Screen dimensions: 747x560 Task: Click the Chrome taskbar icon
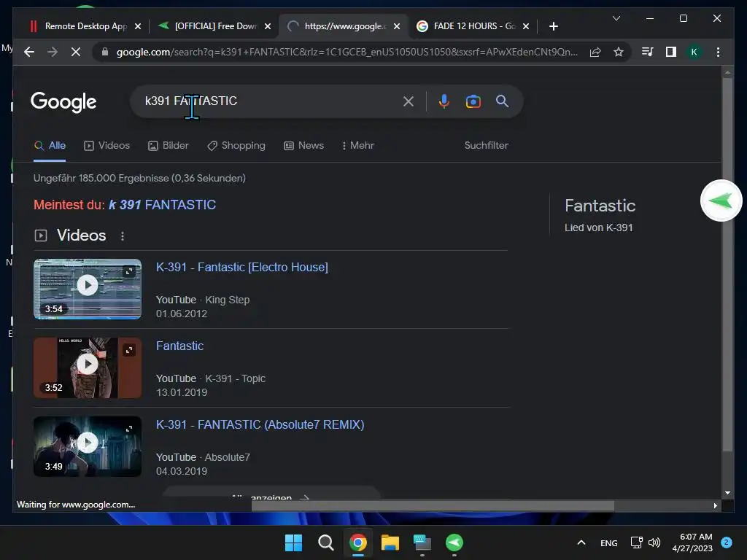tap(357, 542)
